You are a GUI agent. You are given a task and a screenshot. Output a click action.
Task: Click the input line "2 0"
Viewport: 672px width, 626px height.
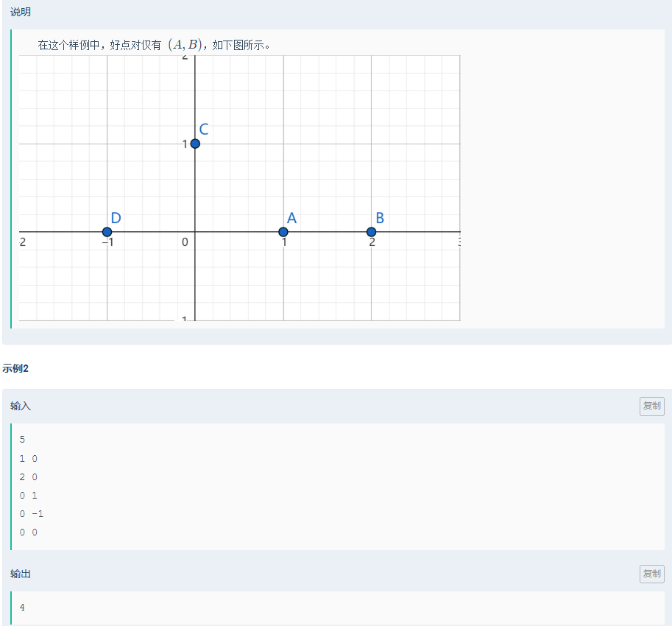tap(28, 476)
